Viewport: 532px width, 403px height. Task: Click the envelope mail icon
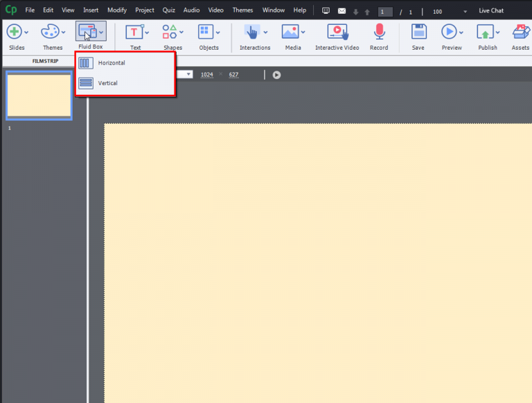[342, 11]
